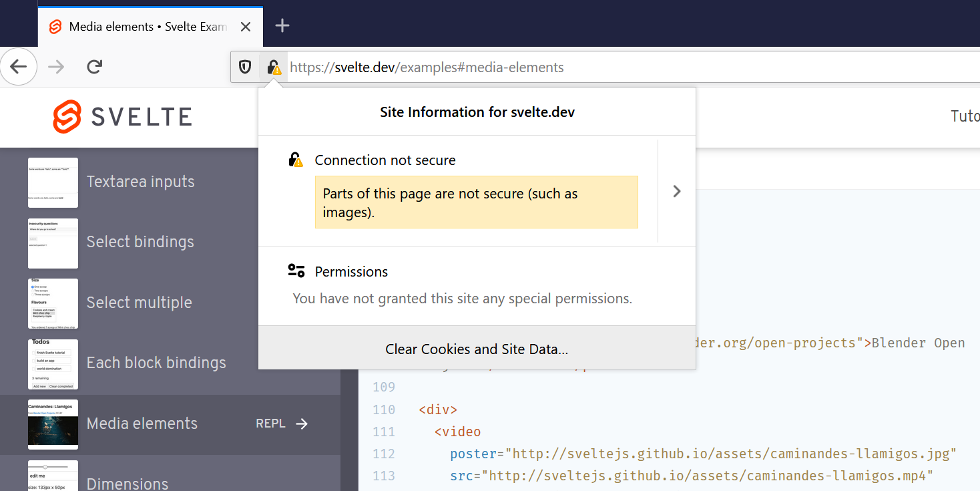This screenshot has height=491, width=980.
Task: Open the Select bindings example
Action: [x=140, y=242]
